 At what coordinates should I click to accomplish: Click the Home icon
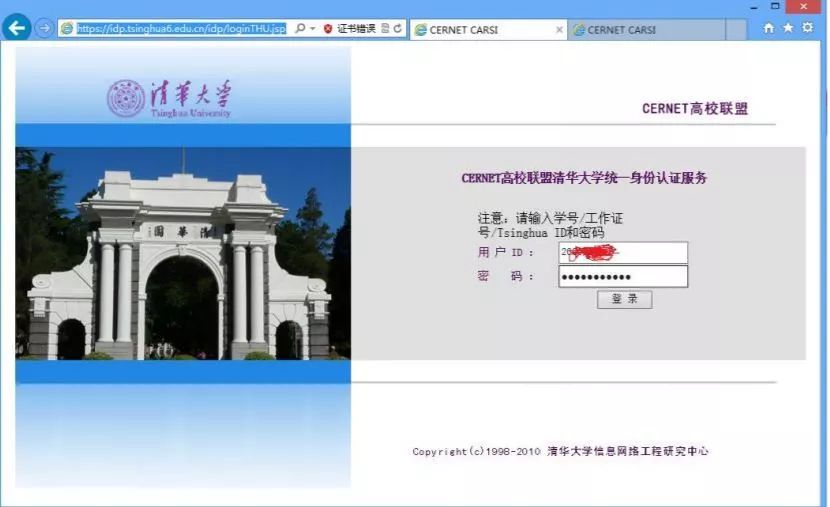(769, 28)
